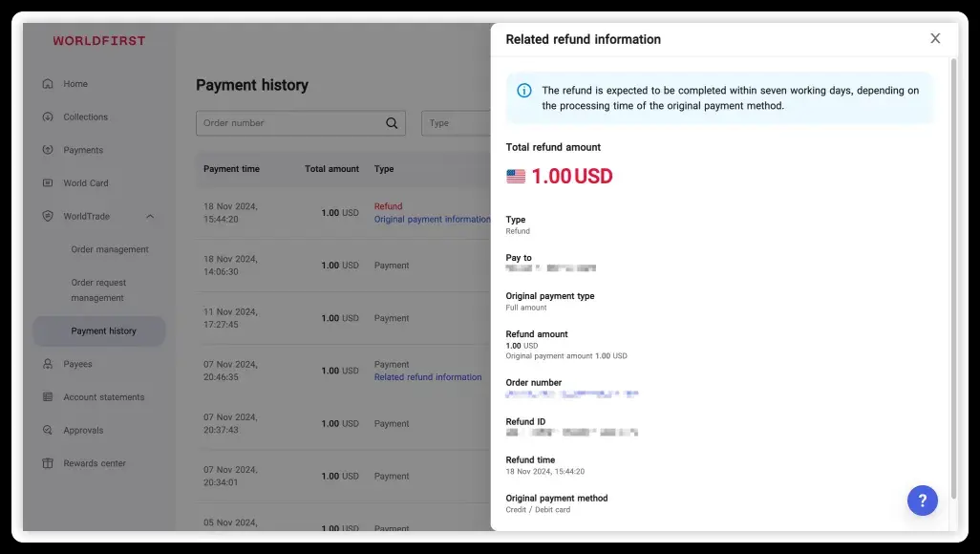Open Original payment information link
The width and height of the screenshot is (980, 554).
tap(432, 220)
